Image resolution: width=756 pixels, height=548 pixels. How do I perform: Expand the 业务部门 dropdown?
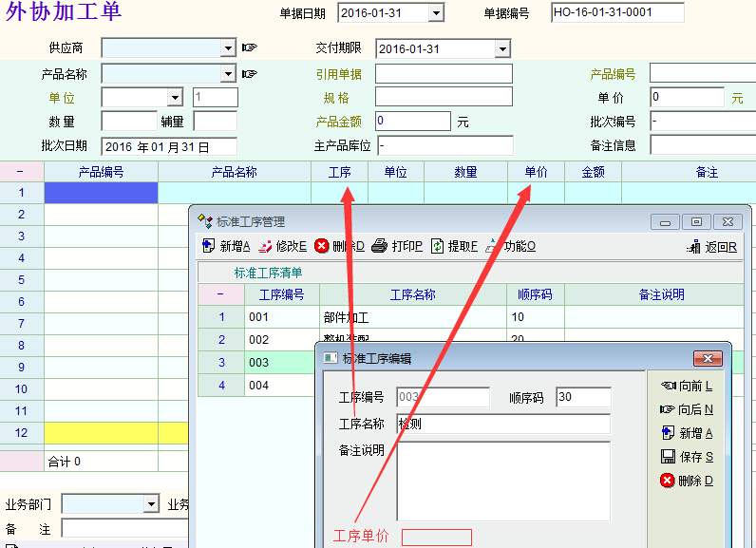click(151, 503)
